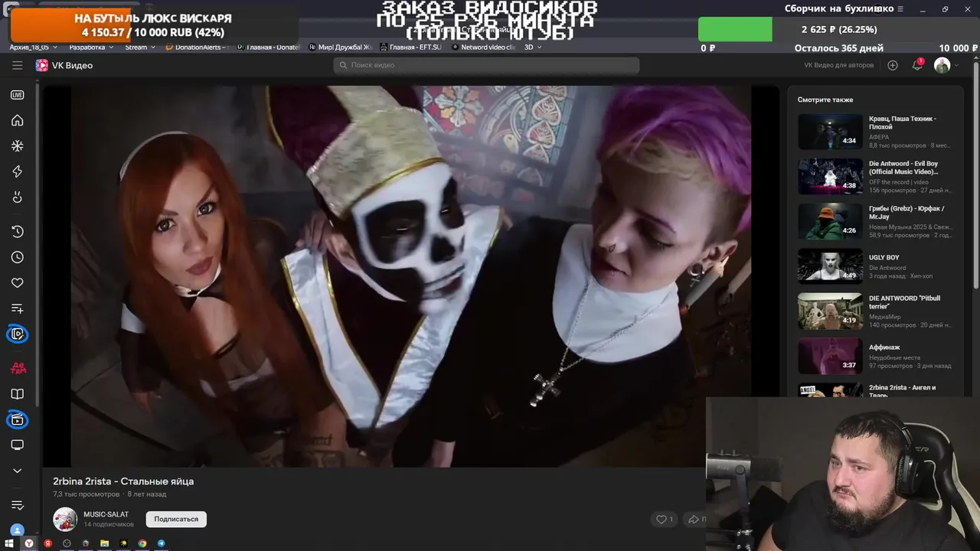
Task: Open the MUSIC-SALAT channel name
Action: click(x=106, y=514)
